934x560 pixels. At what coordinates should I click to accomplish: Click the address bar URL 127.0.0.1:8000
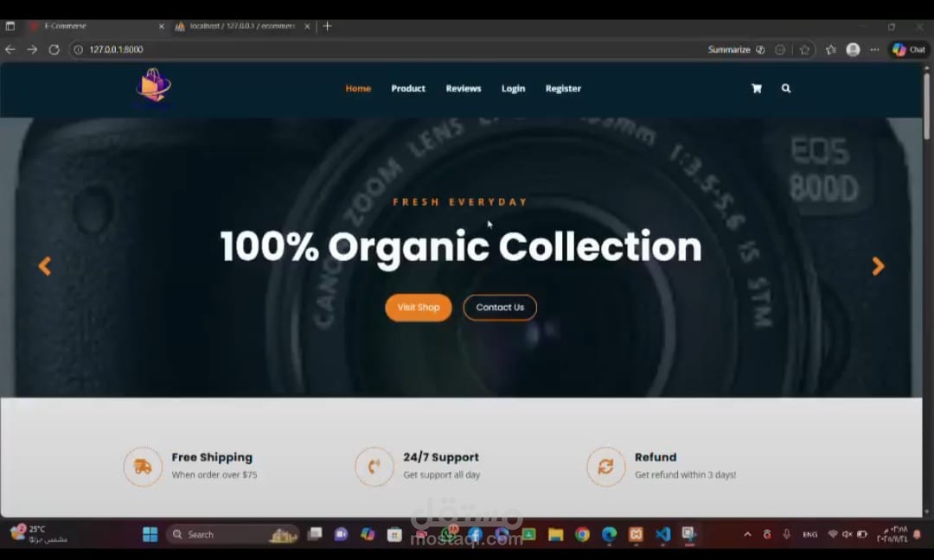(x=116, y=49)
